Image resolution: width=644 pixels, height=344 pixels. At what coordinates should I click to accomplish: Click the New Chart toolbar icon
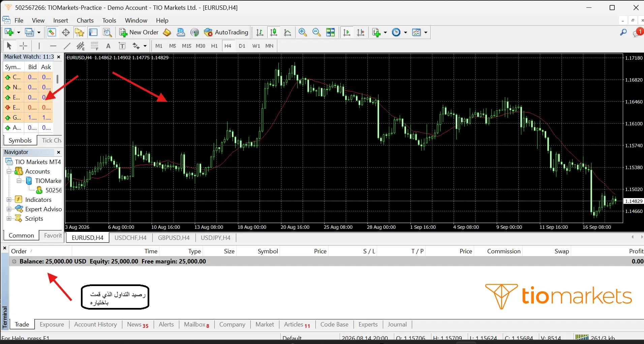[x=9, y=32]
